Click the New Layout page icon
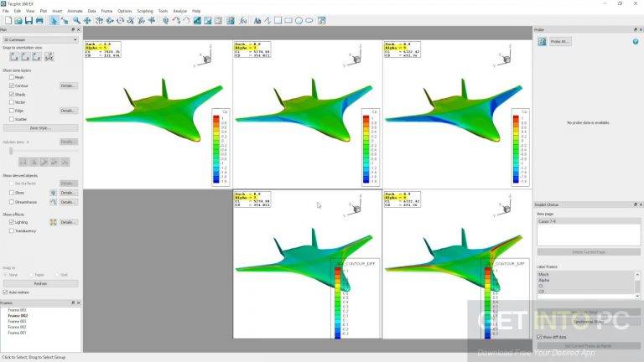644x362 pixels. pyautogui.click(x=8, y=20)
